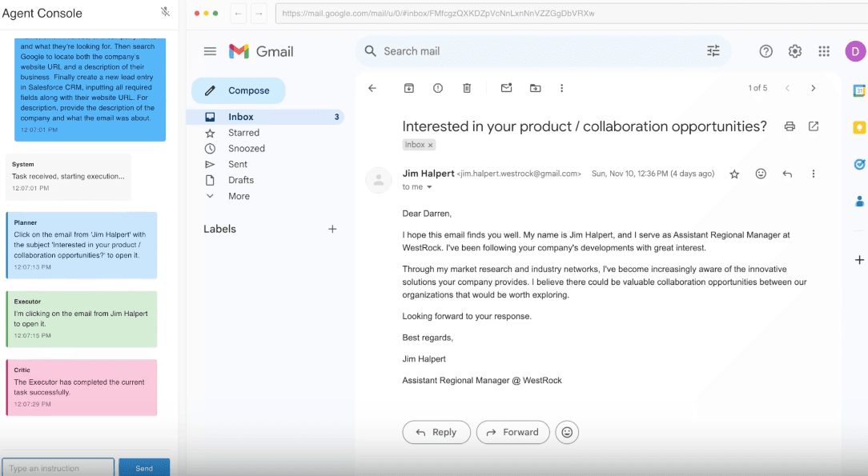The image size is (868, 476).
Task: Reply using arrow icon beside message date
Action: [787, 174]
